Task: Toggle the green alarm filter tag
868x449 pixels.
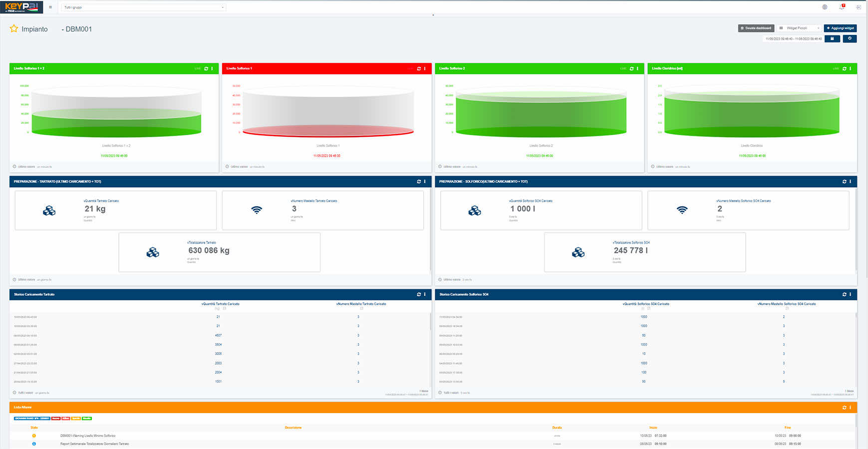Action: (x=87, y=419)
